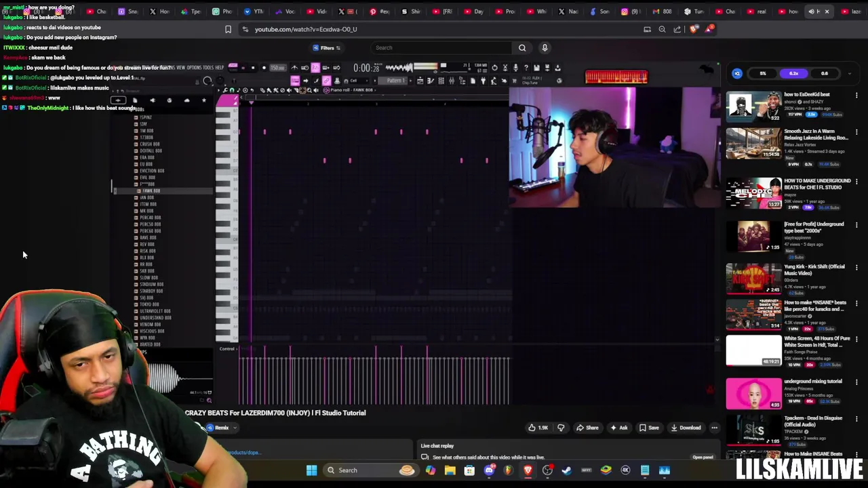868x488 pixels.
Task: Open File Explorer from taskbar
Action: pyautogui.click(x=450, y=470)
